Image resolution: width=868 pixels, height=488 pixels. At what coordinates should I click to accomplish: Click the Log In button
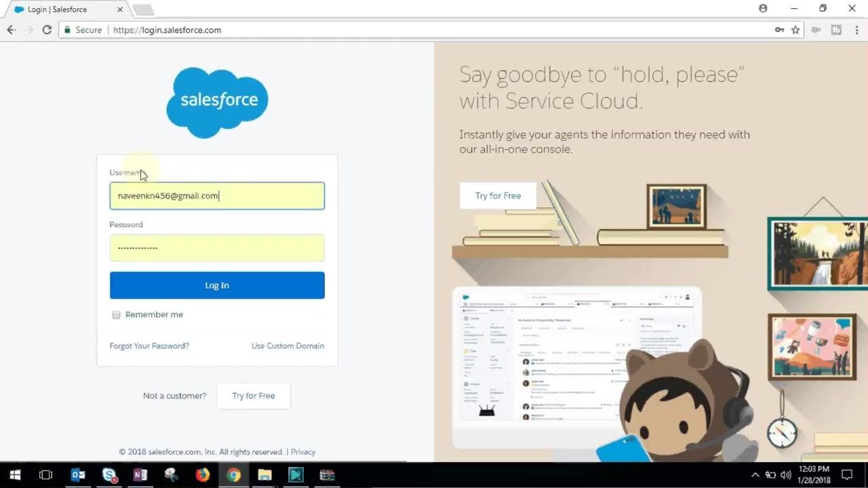click(217, 285)
